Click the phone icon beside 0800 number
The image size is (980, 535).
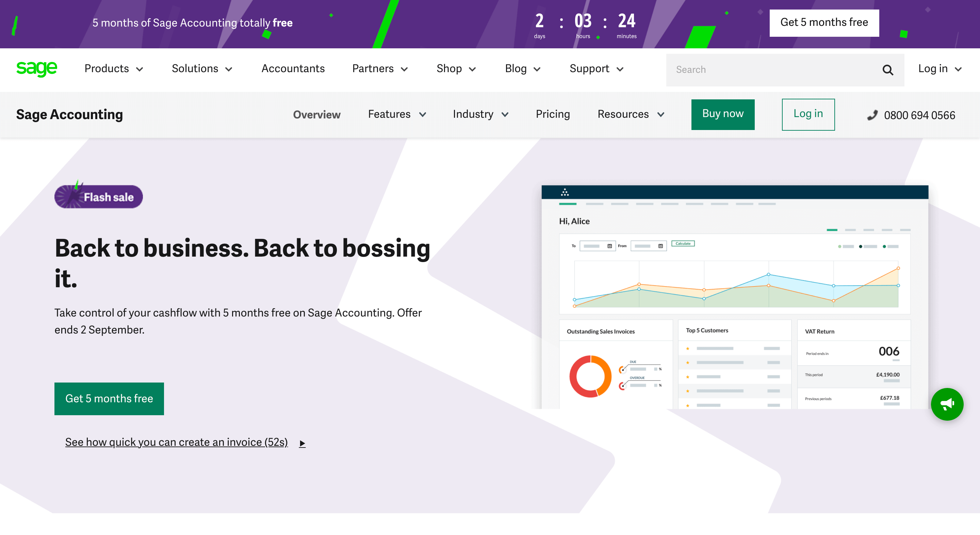coord(872,115)
